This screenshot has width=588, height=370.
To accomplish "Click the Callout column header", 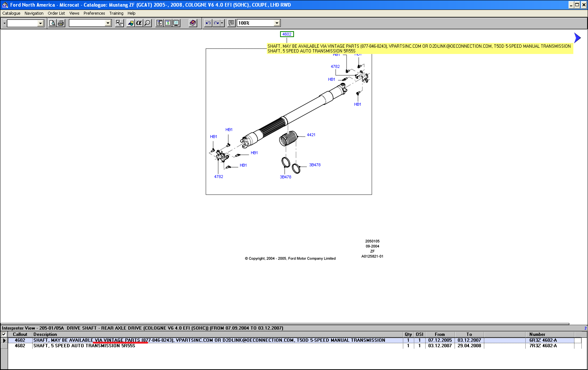I will [x=20, y=334].
